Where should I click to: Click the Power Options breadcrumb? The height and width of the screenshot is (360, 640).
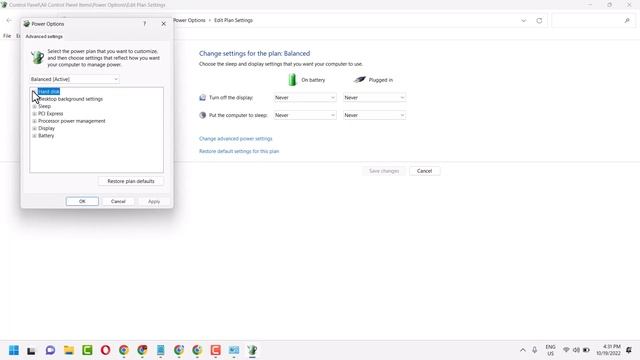tap(189, 20)
